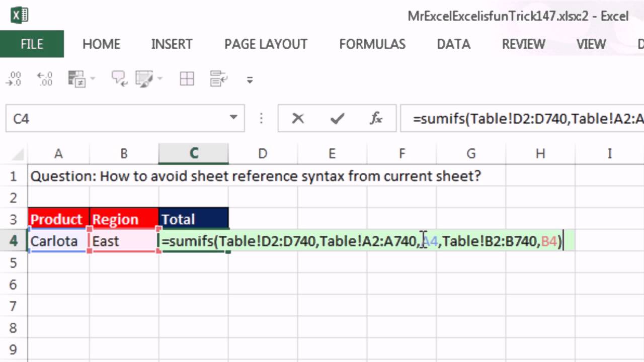Click the table eraser format icon

[x=145, y=78]
